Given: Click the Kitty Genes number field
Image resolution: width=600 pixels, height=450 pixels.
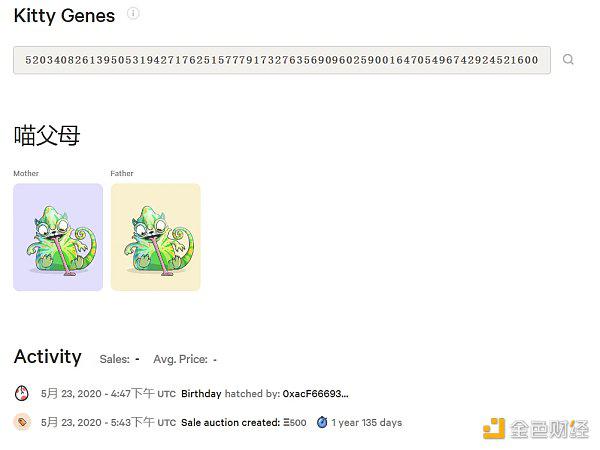Looking at the screenshot, I should tap(281, 60).
